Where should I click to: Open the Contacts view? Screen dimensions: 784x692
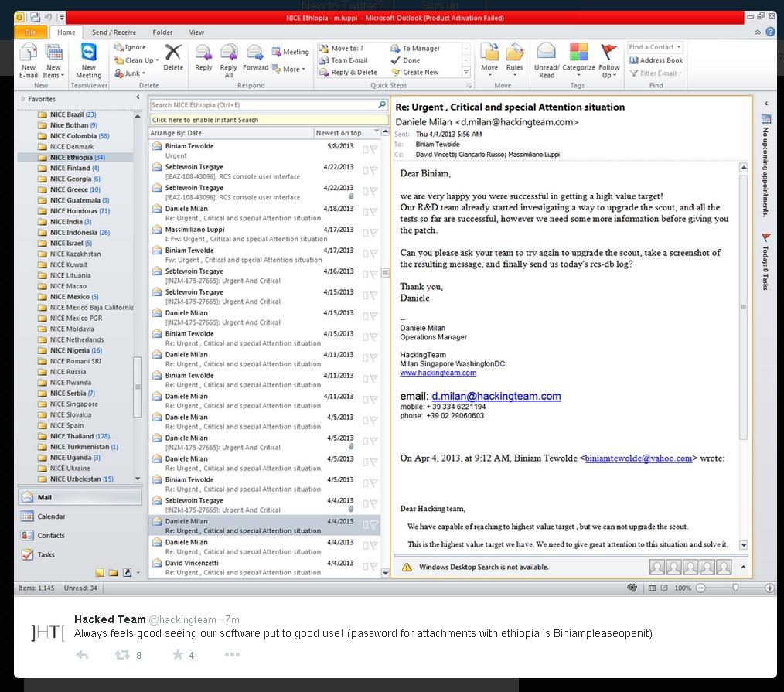point(80,536)
